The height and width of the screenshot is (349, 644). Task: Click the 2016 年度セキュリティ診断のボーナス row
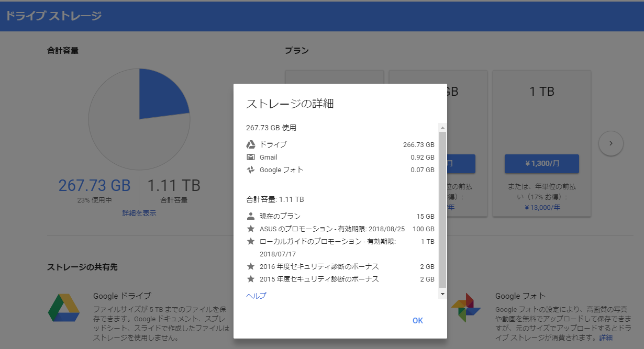click(x=340, y=266)
